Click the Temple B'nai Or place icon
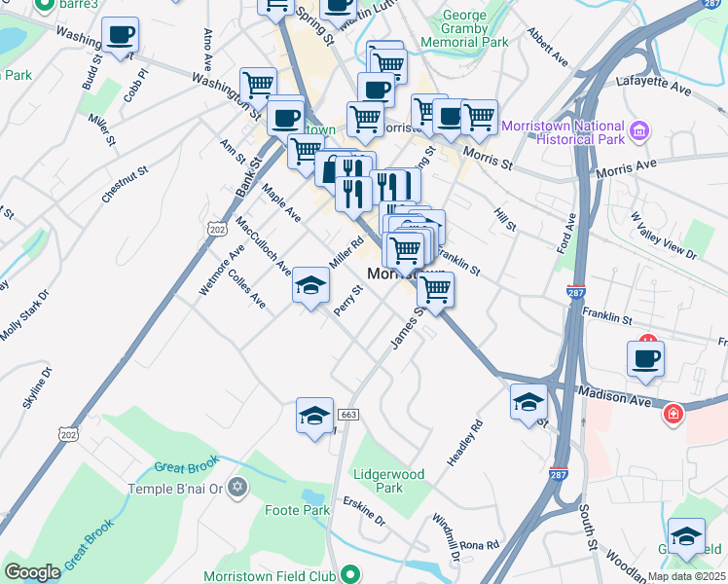Screen dimensions: 728x584 (237, 489)
